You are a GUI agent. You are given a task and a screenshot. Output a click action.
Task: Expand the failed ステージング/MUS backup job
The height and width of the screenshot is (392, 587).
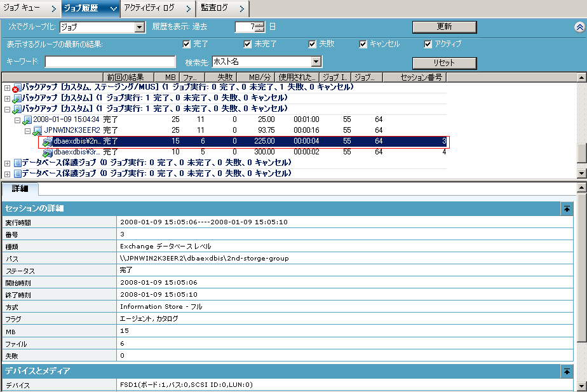tap(7, 88)
